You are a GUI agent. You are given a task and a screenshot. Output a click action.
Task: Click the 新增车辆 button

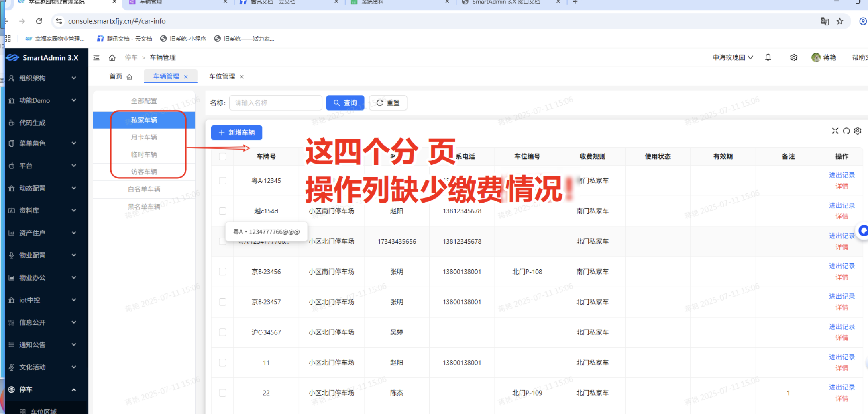pyautogui.click(x=236, y=133)
